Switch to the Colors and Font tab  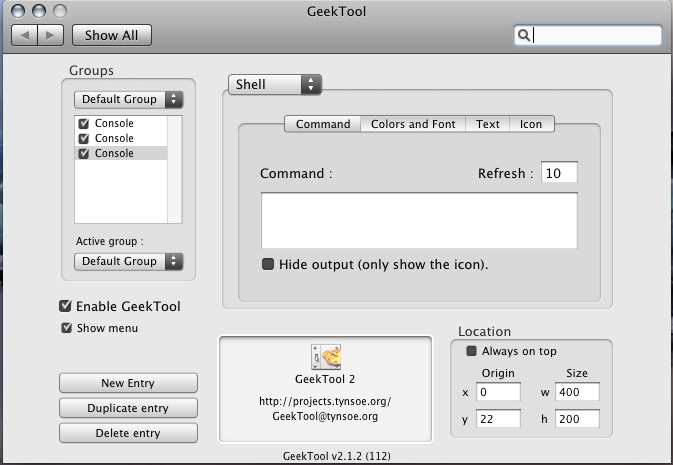(x=413, y=124)
